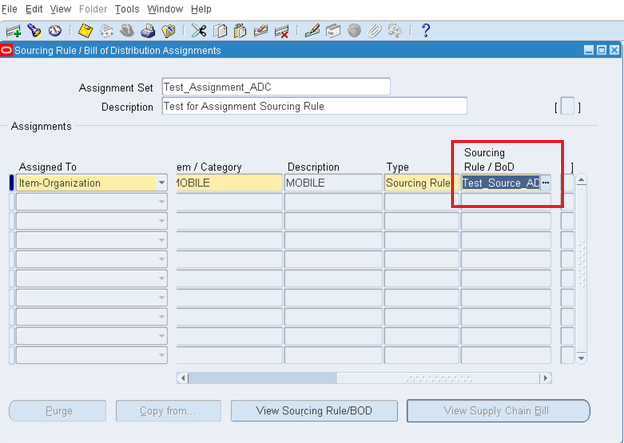This screenshot has height=443, width=624.
Task: Click the Folder Tools toolbar icon
Action: point(395,31)
